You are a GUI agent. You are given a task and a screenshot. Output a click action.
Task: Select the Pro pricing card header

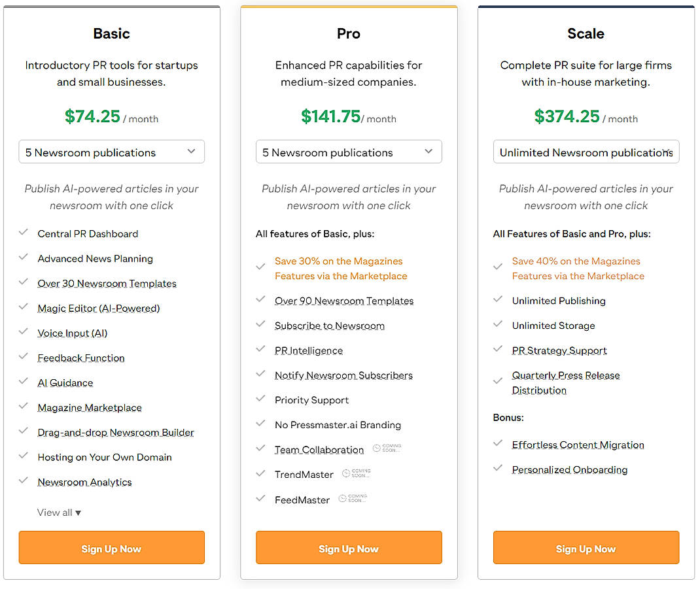[x=348, y=33]
